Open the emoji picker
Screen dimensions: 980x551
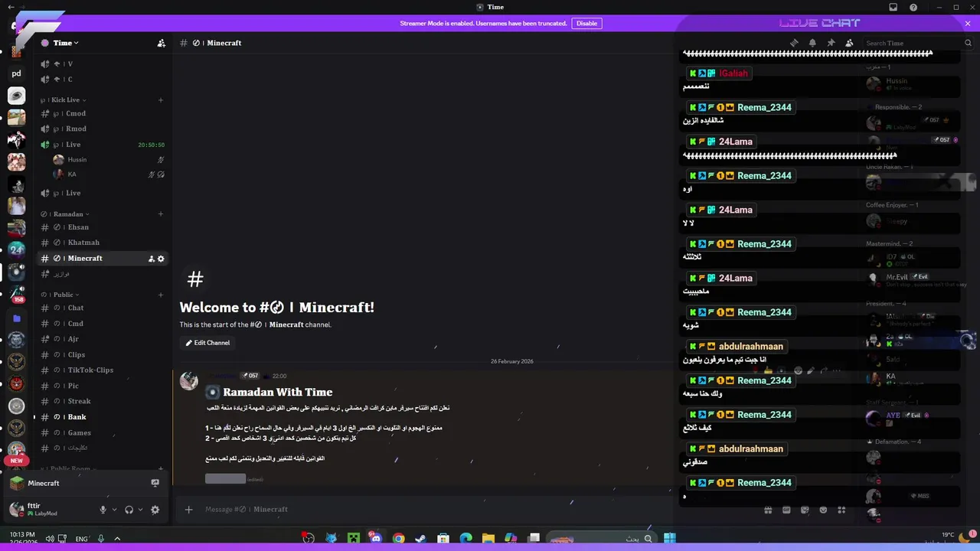[x=823, y=510]
